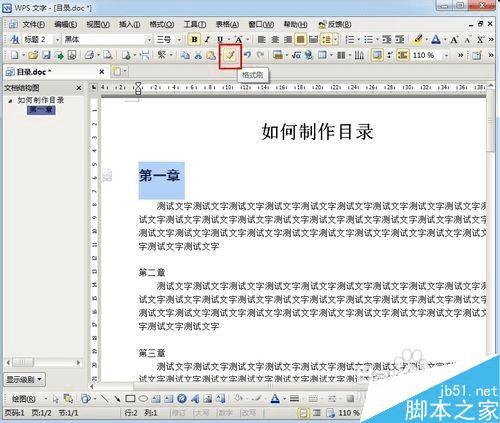Paste from the clipboard
The width and height of the screenshot is (500, 423).
click(211, 55)
